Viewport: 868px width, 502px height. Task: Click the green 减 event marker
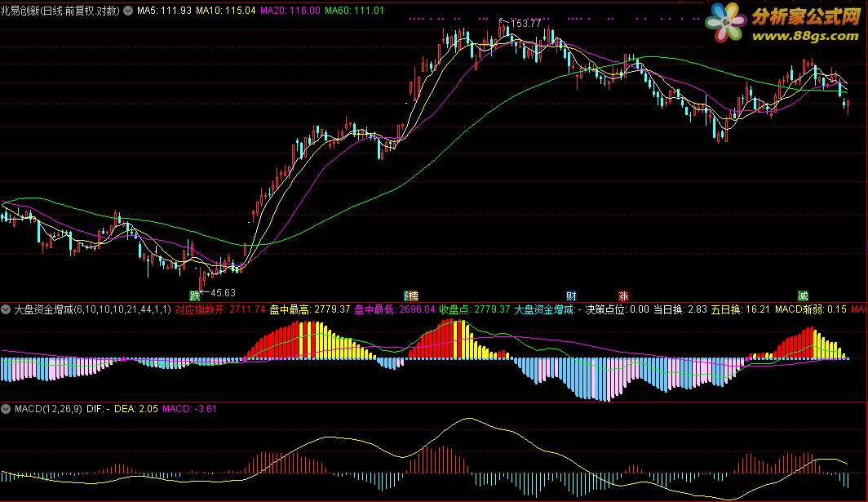coord(803,295)
